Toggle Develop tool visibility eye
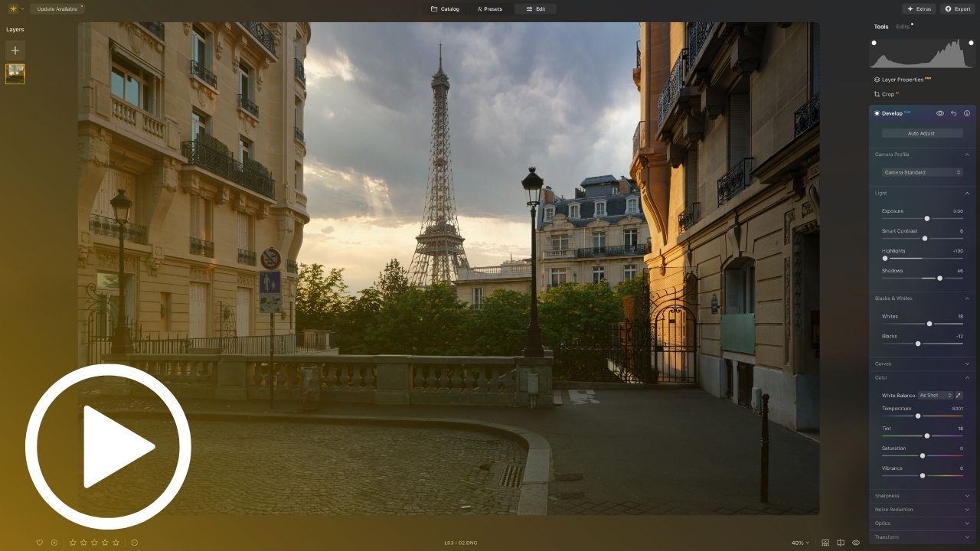Image resolution: width=980 pixels, height=551 pixels. tap(940, 113)
